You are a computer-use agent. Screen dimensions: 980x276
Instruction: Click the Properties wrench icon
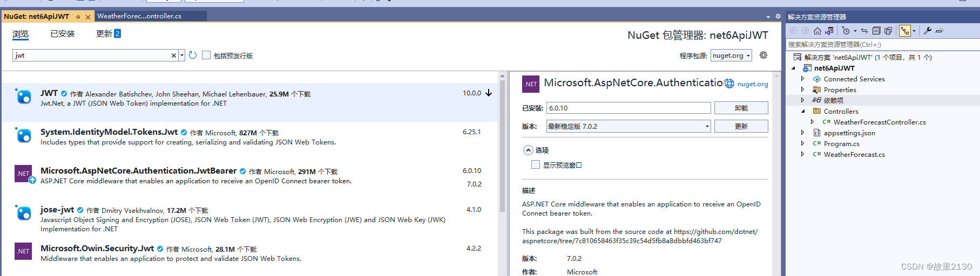click(x=928, y=31)
